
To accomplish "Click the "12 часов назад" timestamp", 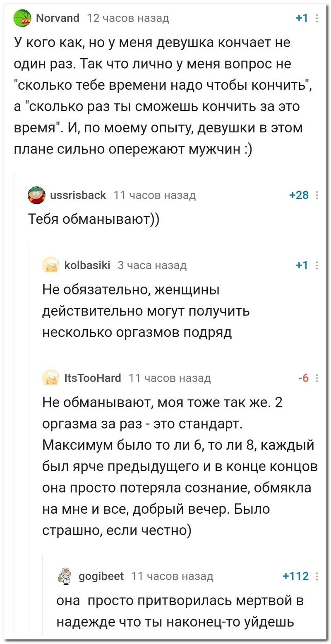I will click(x=128, y=18).
